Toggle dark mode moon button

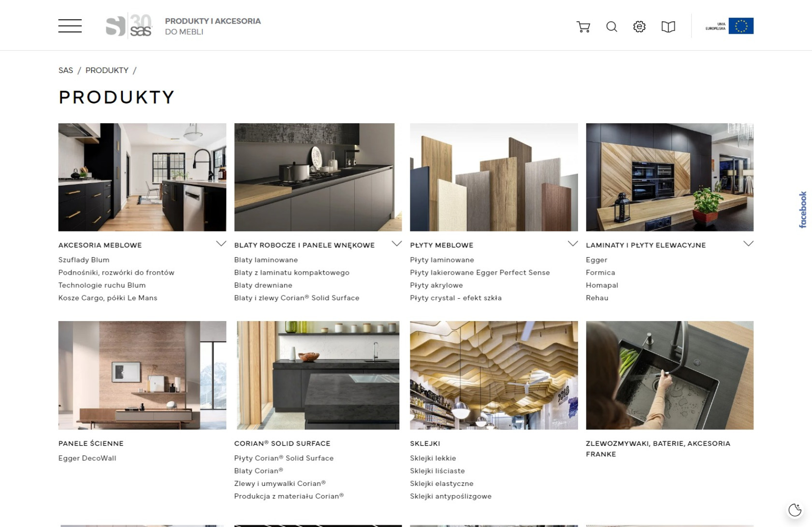coord(795,510)
